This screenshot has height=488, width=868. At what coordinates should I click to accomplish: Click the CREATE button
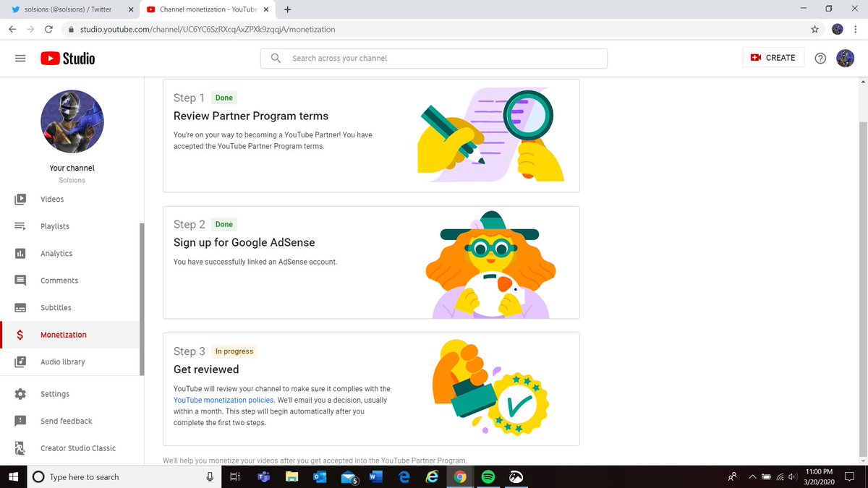773,58
